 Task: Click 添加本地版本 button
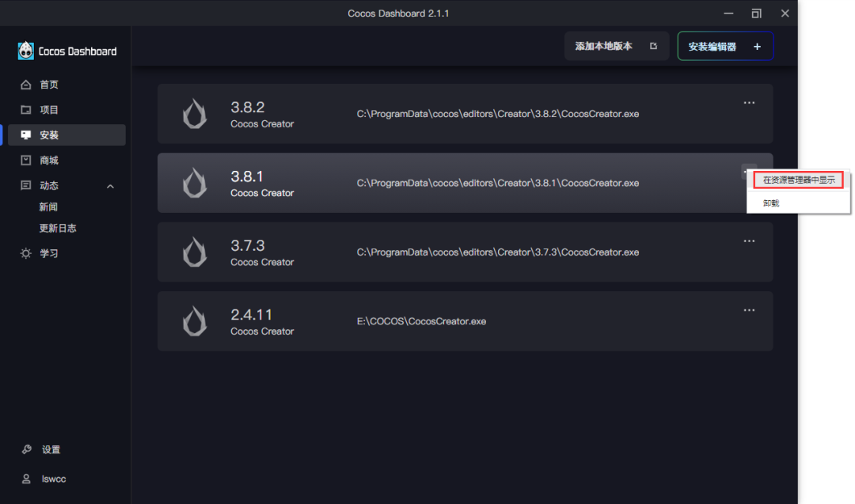tap(617, 47)
